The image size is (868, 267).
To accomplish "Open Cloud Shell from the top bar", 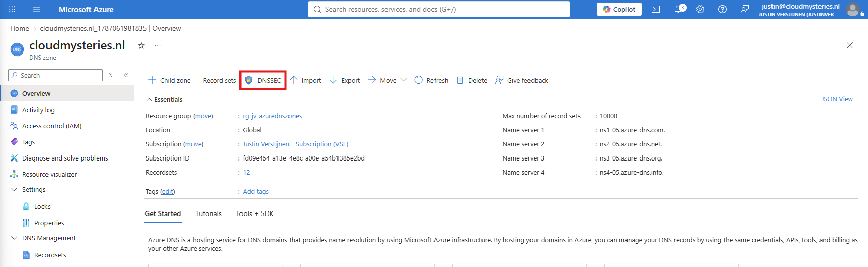I will pos(656,9).
